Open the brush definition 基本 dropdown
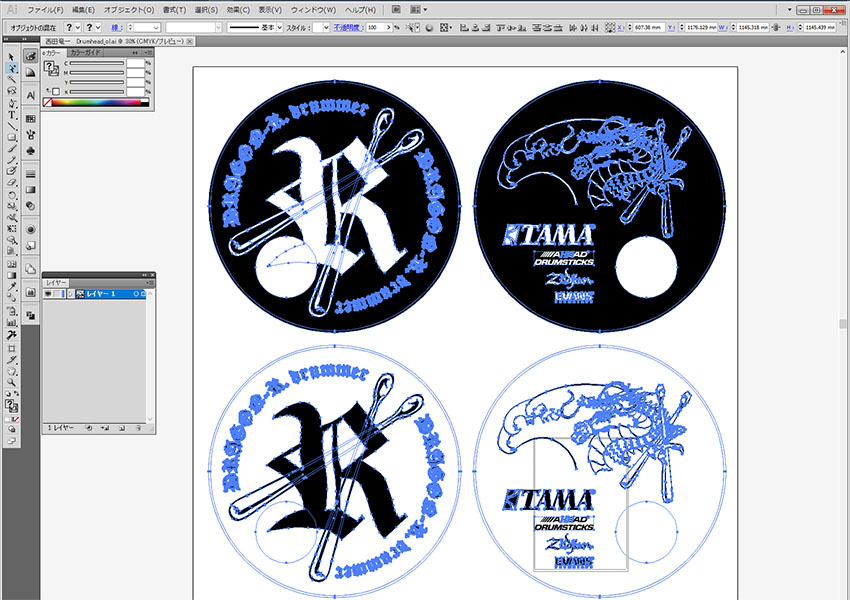Screen dimensions: 850x600 point(280,27)
